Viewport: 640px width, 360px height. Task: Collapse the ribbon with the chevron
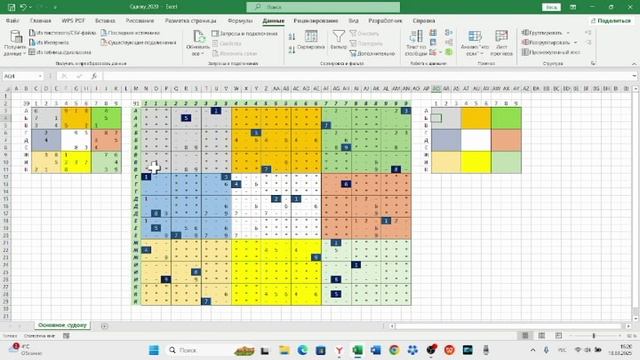pos(634,64)
